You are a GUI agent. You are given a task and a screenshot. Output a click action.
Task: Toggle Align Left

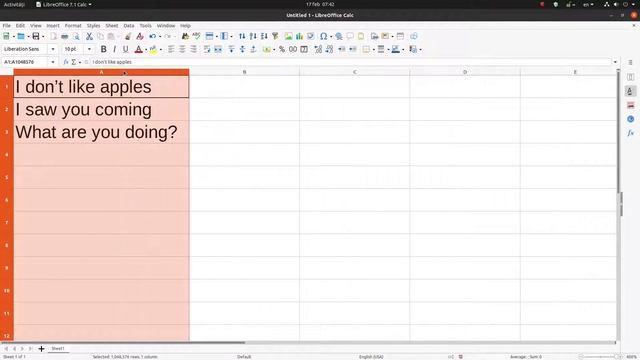tap(171, 49)
